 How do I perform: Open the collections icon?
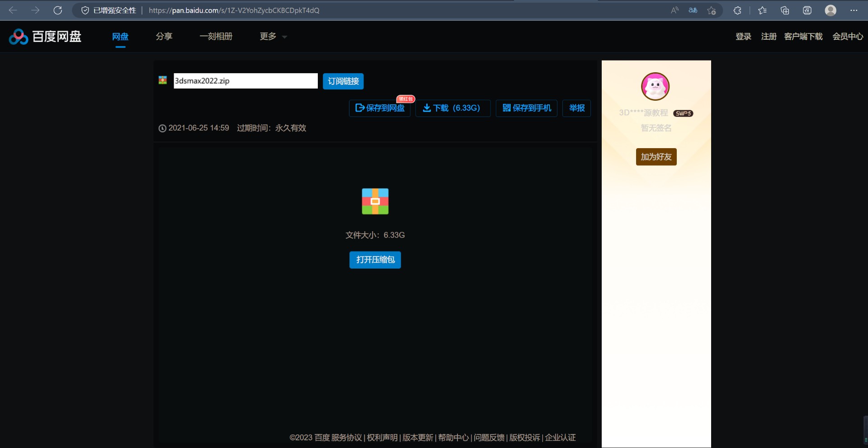[x=785, y=10]
